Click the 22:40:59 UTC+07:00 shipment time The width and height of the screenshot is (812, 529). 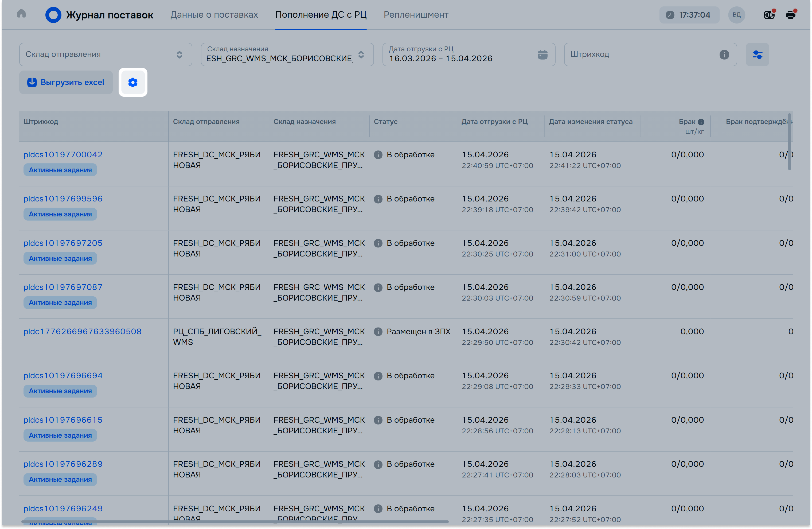(497, 166)
